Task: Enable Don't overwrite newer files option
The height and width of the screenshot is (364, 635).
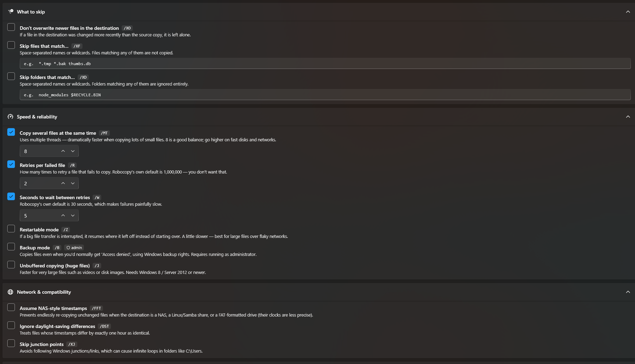Action: (11, 27)
